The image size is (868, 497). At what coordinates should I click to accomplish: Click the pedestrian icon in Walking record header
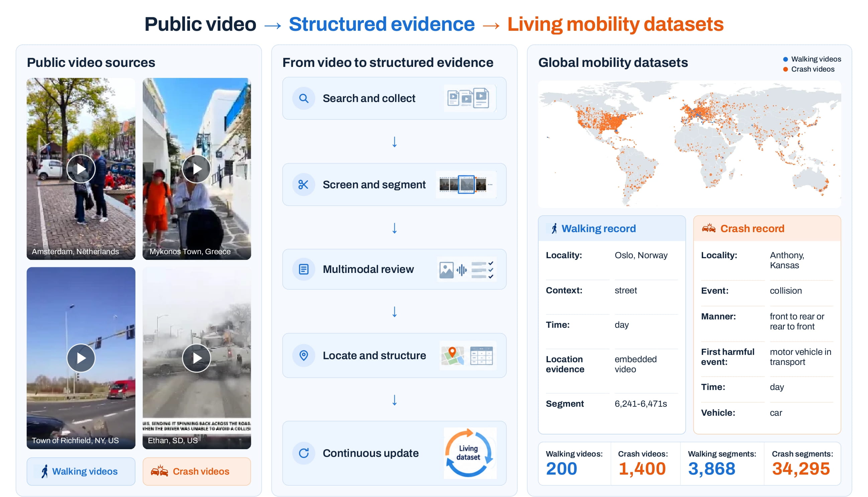pyautogui.click(x=554, y=228)
